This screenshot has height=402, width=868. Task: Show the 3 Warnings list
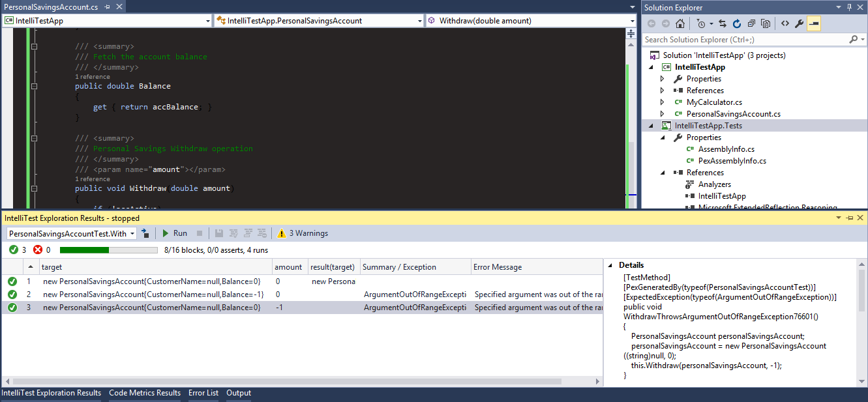coord(303,233)
